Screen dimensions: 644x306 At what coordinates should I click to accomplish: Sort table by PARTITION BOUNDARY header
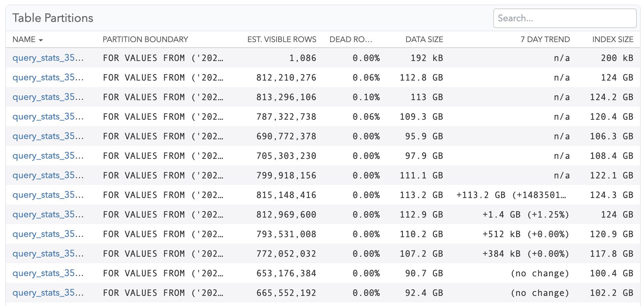[x=146, y=39]
